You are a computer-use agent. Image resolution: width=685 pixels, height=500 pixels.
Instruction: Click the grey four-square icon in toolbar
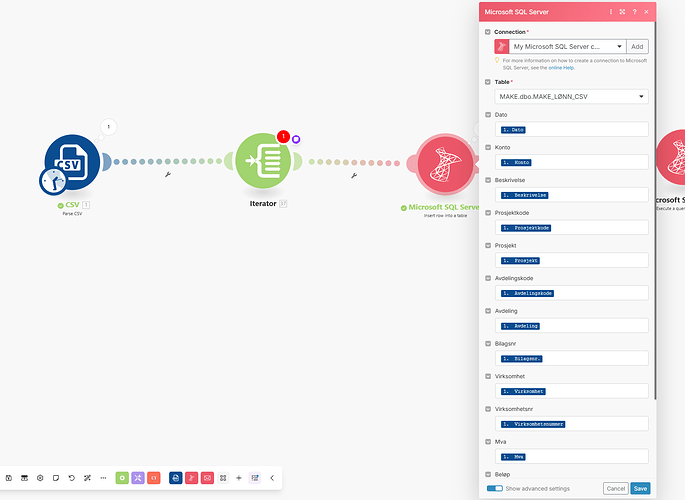pos(223,478)
